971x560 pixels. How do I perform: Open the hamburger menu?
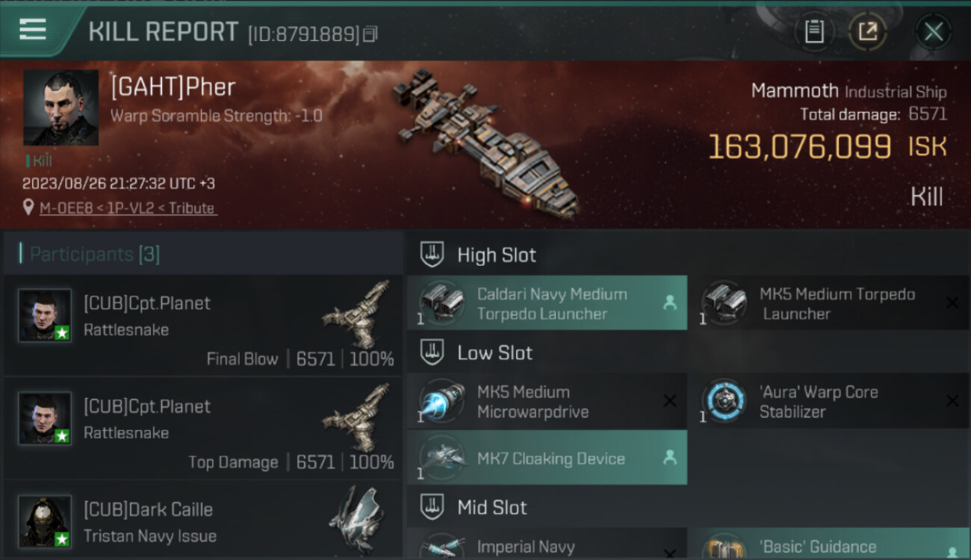click(x=33, y=30)
